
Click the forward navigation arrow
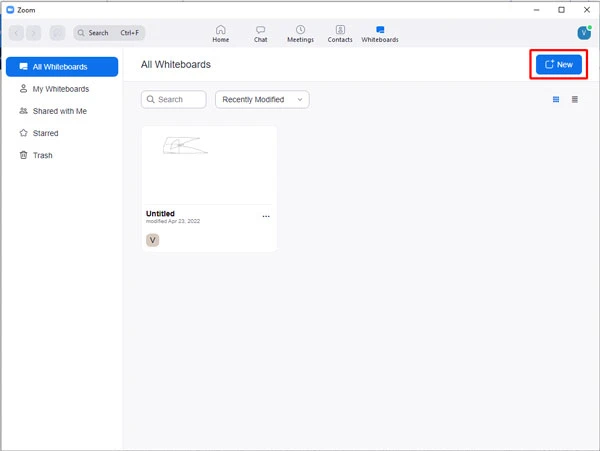pyautogui.click(x=37, y=33)
